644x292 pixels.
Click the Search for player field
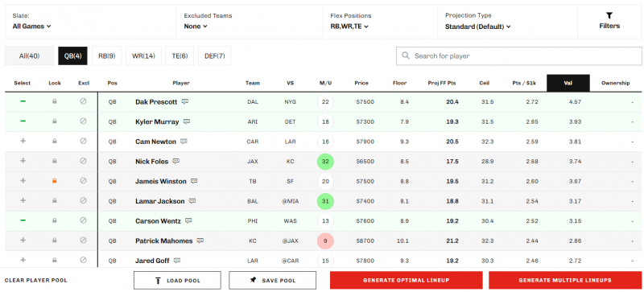pyautogui.click(x=519, y=56)
